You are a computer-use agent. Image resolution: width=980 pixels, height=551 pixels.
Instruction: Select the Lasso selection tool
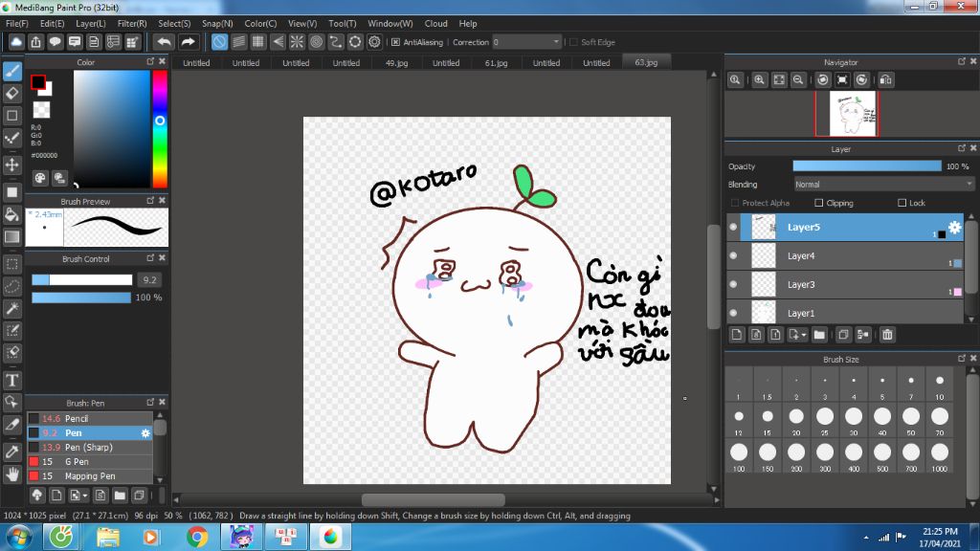[x=11, y=286]
